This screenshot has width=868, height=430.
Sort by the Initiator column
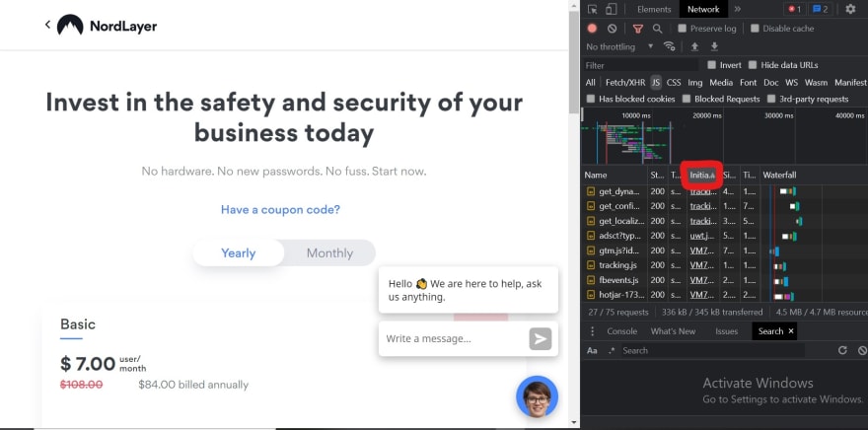(701, 175)
